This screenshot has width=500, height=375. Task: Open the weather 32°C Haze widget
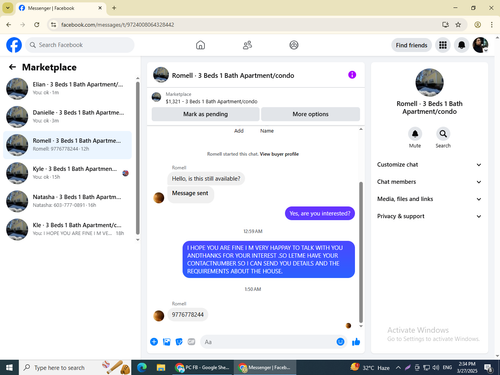[x=370, y=368]
